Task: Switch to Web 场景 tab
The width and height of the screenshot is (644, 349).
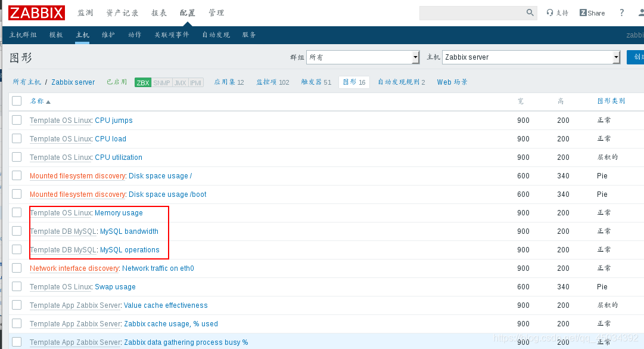Action: 452,82
